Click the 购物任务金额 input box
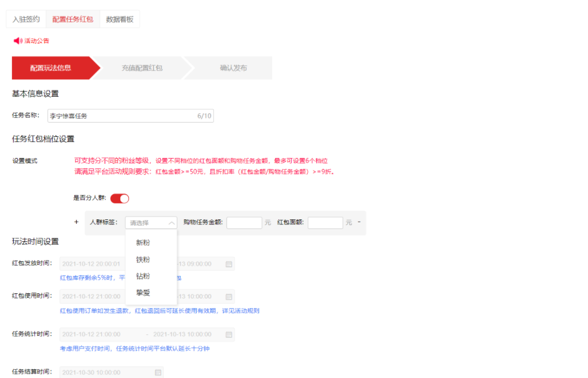Screen dimensions: 588x378 pos(244,222)
